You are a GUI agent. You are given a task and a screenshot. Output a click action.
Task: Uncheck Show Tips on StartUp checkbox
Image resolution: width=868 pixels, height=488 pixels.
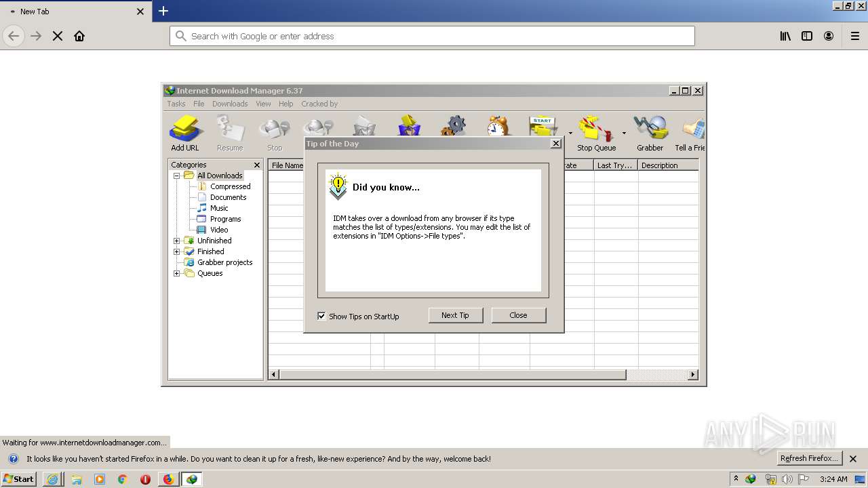(x=321, y=316)
